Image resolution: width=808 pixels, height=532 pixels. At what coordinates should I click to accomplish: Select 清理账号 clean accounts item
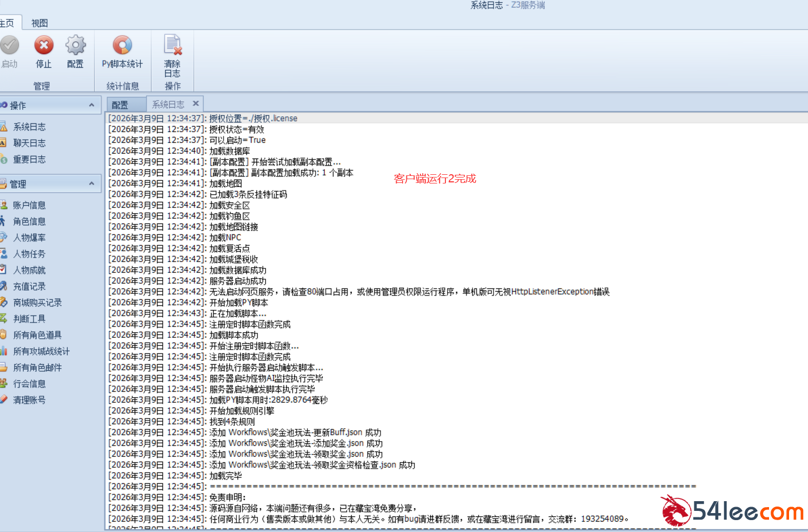point(29,400)
